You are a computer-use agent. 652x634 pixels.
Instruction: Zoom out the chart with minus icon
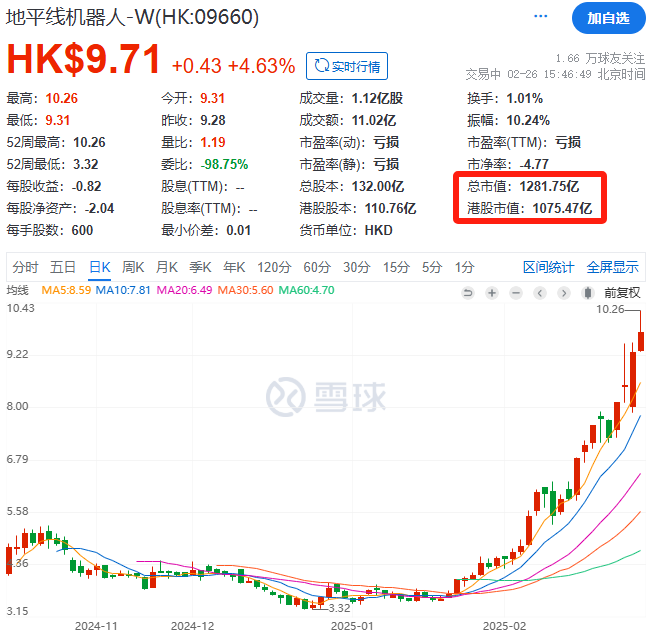click(516, 293)
